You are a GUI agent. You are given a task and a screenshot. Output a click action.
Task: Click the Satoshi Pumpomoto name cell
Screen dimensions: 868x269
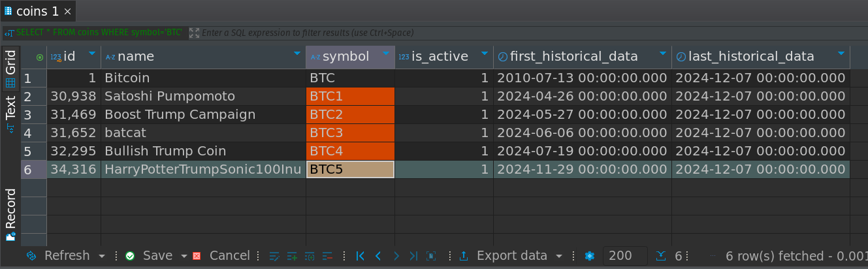click(203, 97)
